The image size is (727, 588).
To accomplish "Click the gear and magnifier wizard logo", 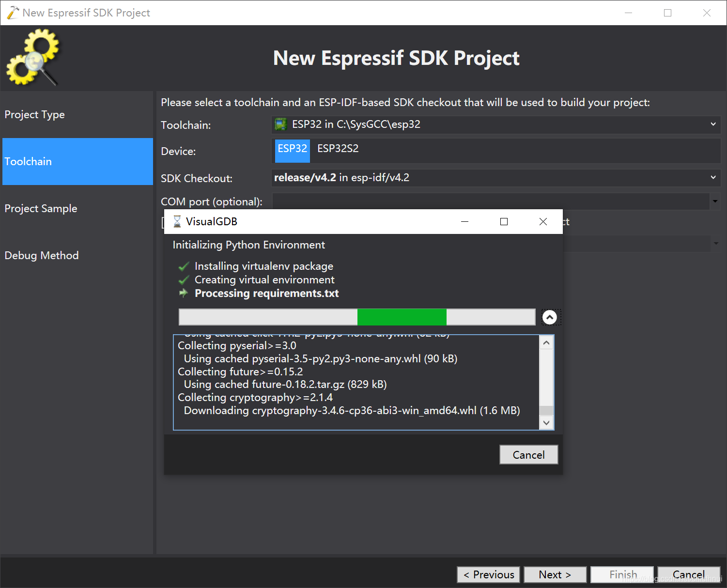I will point(34,57).
